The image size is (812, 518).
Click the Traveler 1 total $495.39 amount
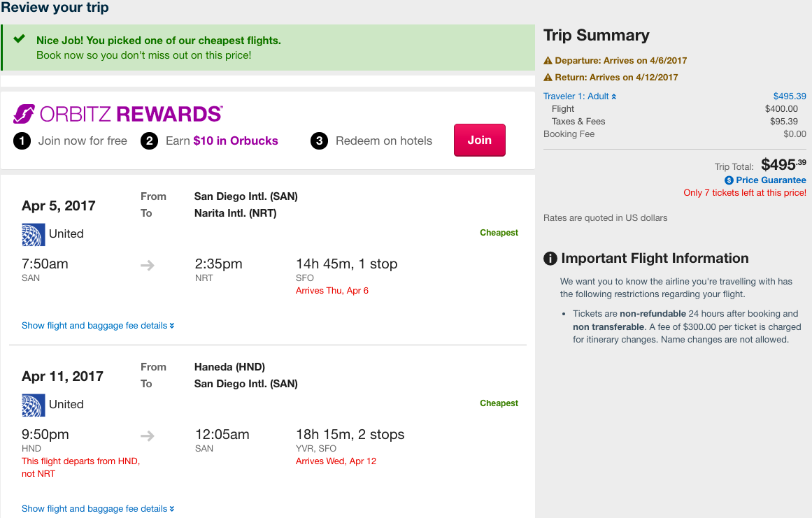789,96
